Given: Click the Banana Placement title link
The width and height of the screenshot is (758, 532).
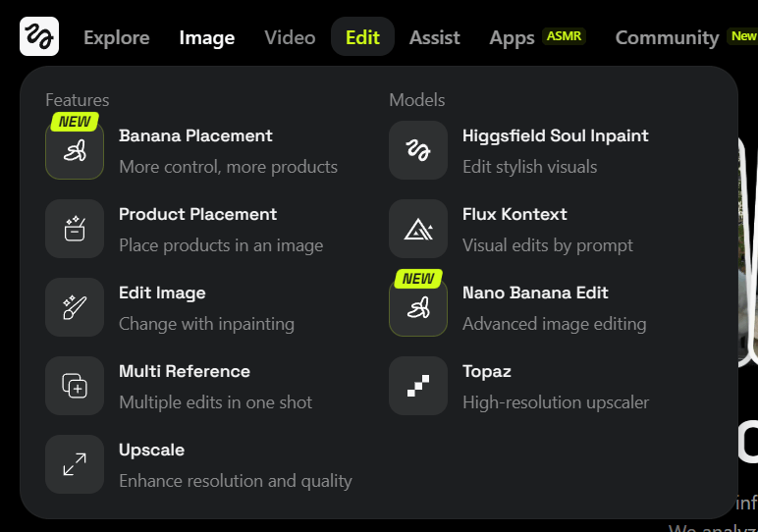Looking at the screenshot, I should tap(195, 135).
